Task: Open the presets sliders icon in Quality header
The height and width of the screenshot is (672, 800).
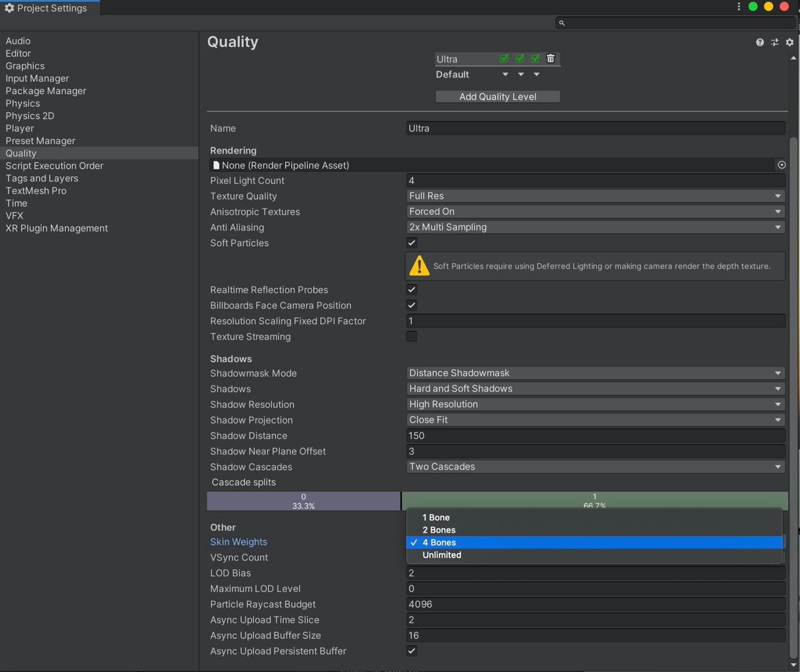Action: pyautogui.click(x=774, y=42)
